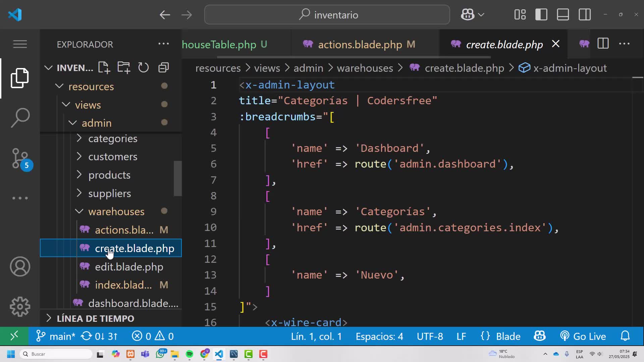Go forward with the right arrow
The width and height of the screenshot is (644, 362).
tap(186, 15)
